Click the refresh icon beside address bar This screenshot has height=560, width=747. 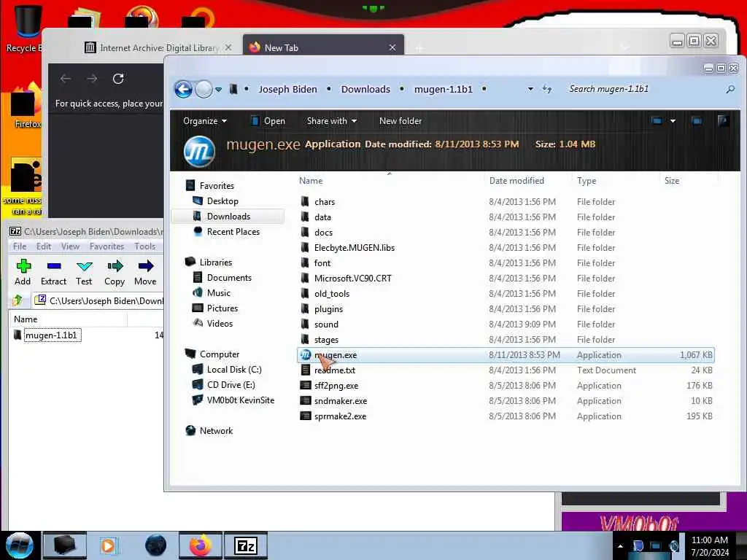point(547,89)
